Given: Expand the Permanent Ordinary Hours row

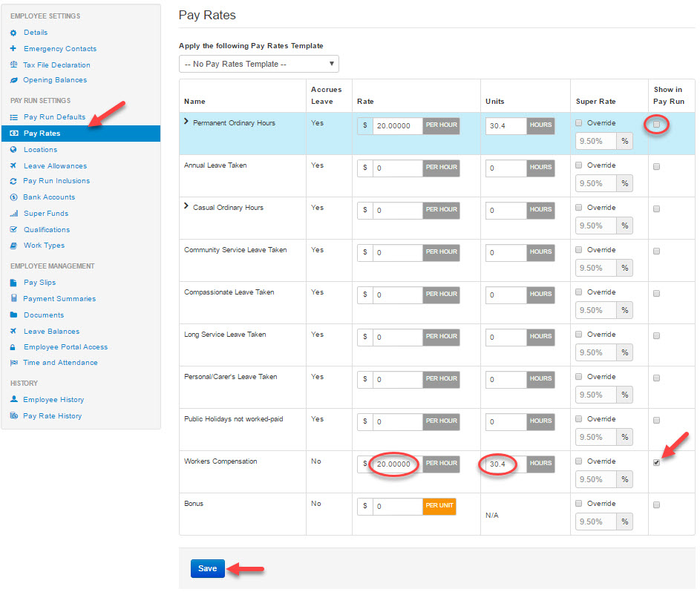Looking at the screenshot, I should pos(186,122).
